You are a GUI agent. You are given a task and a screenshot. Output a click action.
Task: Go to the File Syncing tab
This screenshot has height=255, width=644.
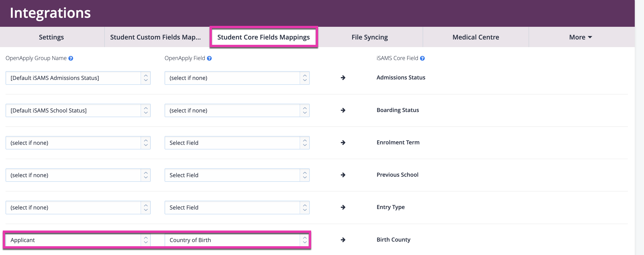coord(370,37)
